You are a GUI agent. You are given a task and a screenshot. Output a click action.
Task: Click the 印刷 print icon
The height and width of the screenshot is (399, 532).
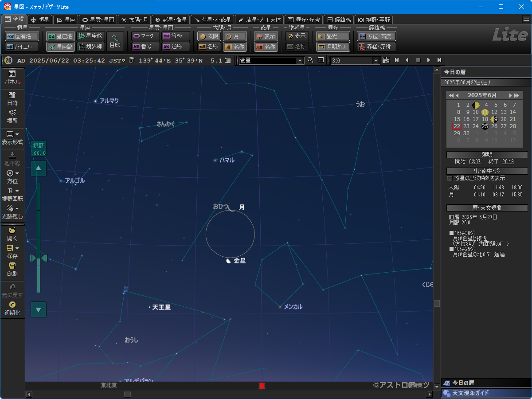click(x=12, y=270)
